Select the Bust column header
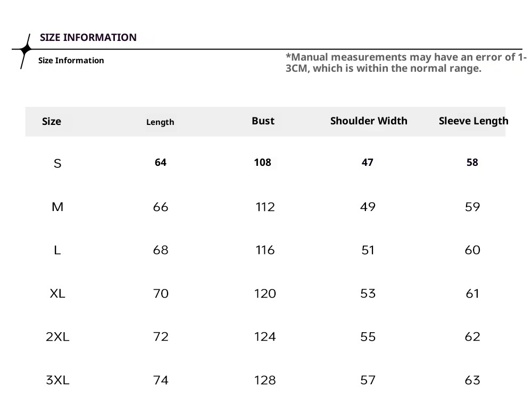 tap(263, 121)
